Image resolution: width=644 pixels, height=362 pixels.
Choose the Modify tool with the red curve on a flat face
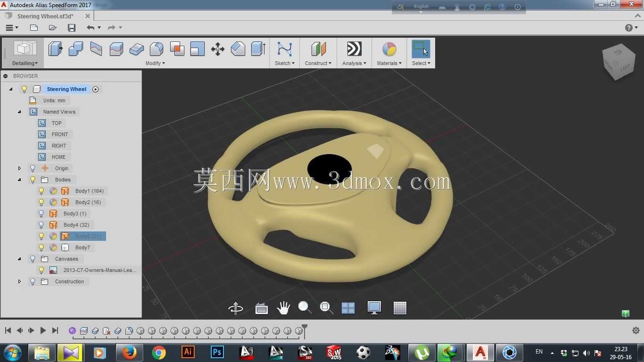click(96, 49)
